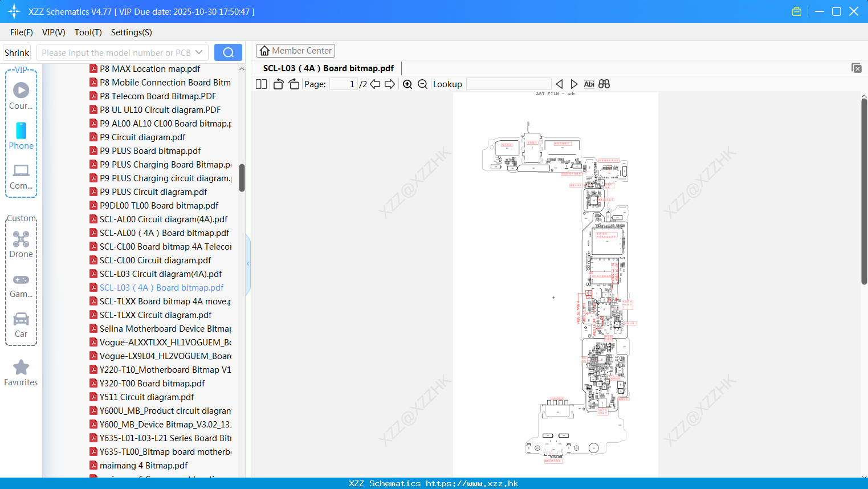Open Y600U_MB_Product circuit diagram
This screenshot has width=868, height=489.
165,410
